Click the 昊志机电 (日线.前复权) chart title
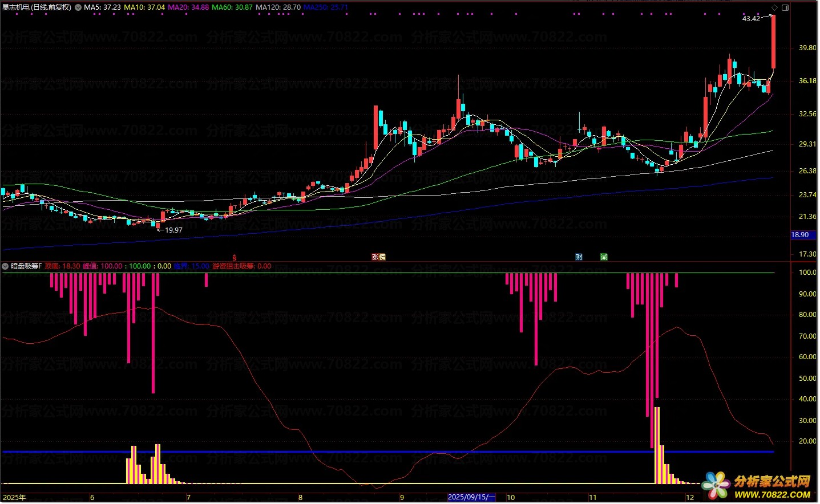This screenshot has width=820, height=504. click(x=37, y=7)
